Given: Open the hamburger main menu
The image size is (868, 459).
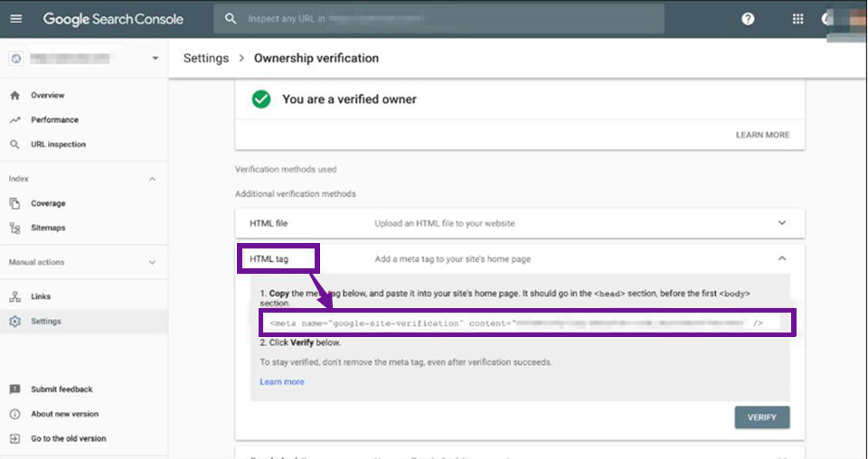Looking at the screenshot, I should [16, 19].
